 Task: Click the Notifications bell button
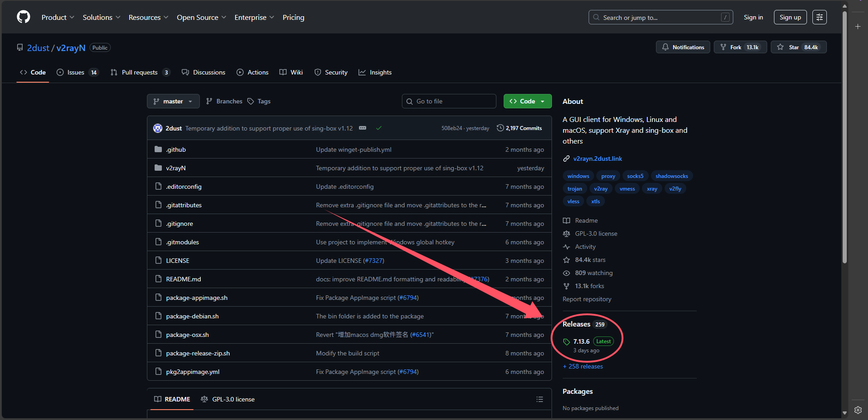683,47
